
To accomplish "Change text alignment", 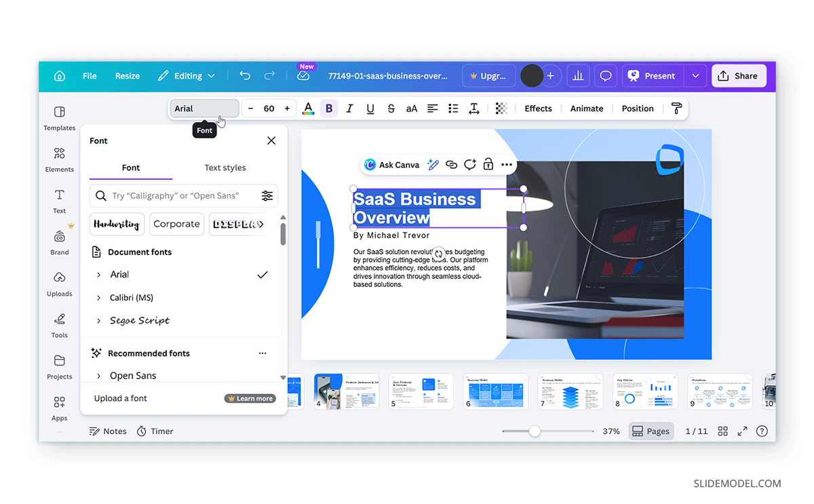I will [432, 109].
